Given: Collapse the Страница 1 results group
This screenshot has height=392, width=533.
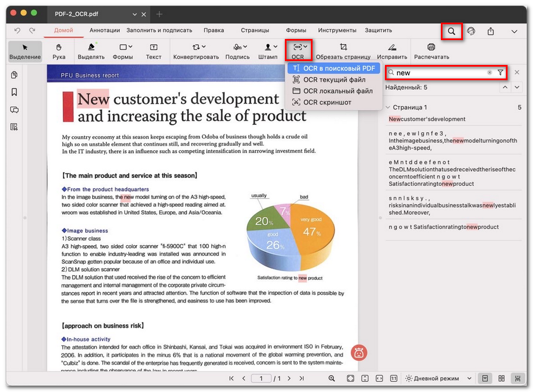Looking at the screenshot, I should click(388, 107).
